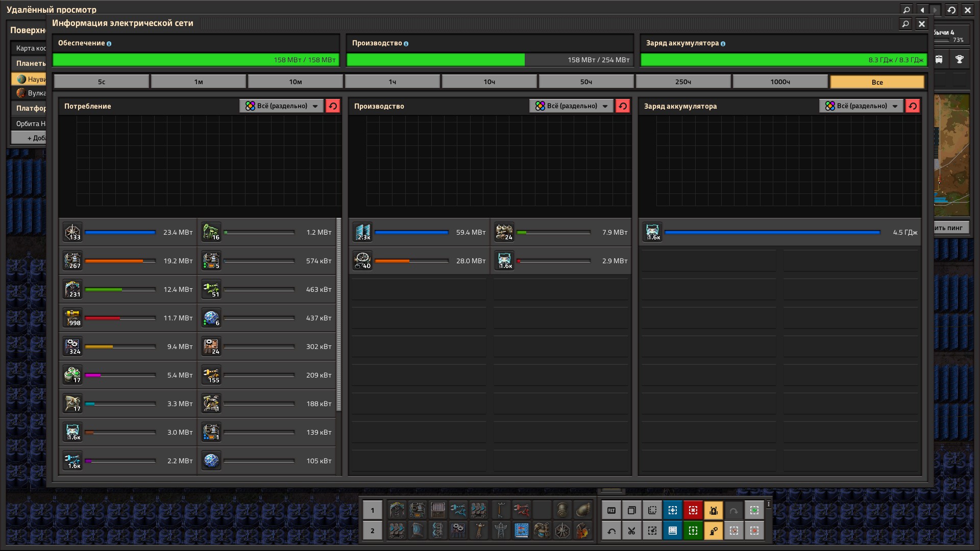Switch to the 250ч time span
The width and height of the screenshot is (980, 551).
[x=683, y=82]
